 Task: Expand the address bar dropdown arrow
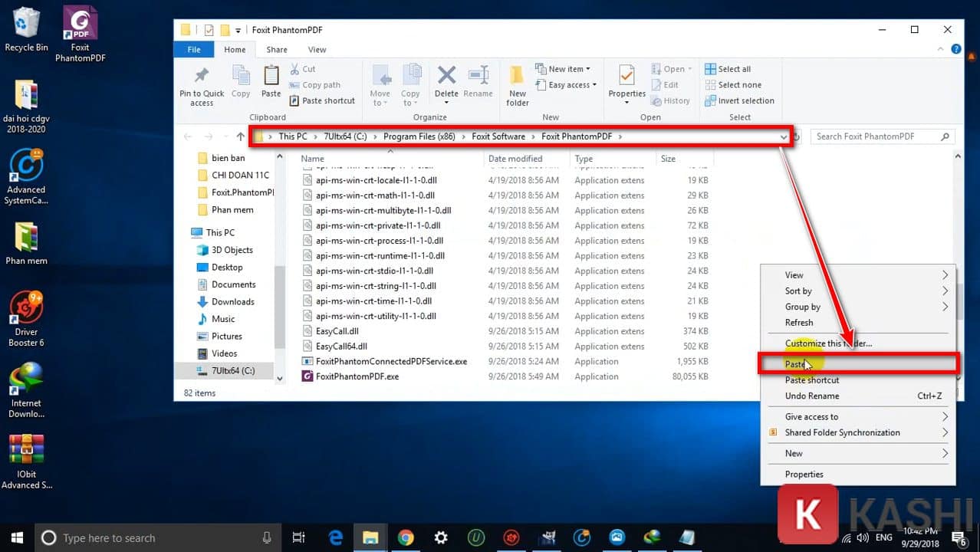pos(785,136)
